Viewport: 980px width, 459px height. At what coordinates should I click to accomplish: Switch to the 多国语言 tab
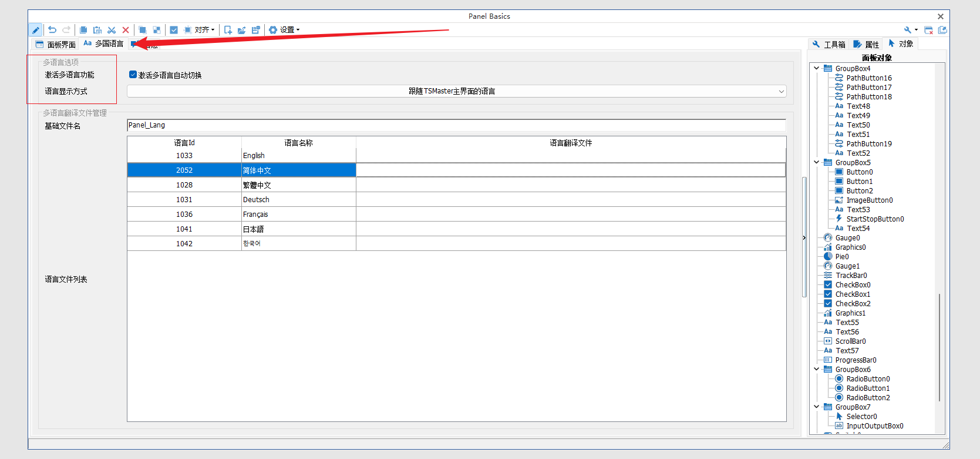(x=103, y=43)
